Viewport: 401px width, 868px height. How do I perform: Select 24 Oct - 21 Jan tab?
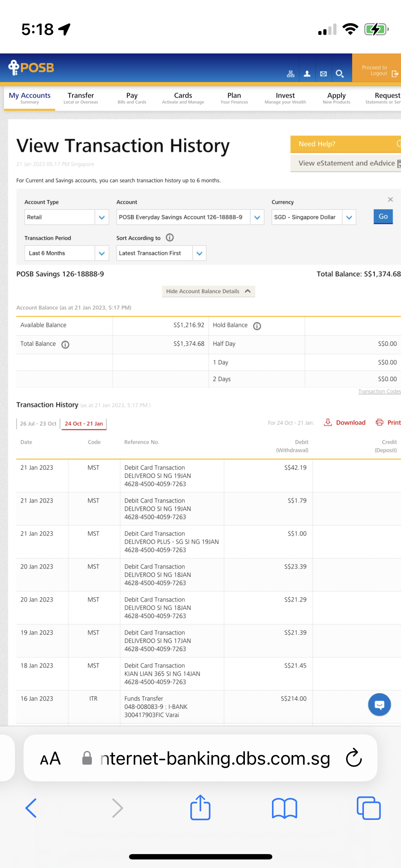coord(84,424)
